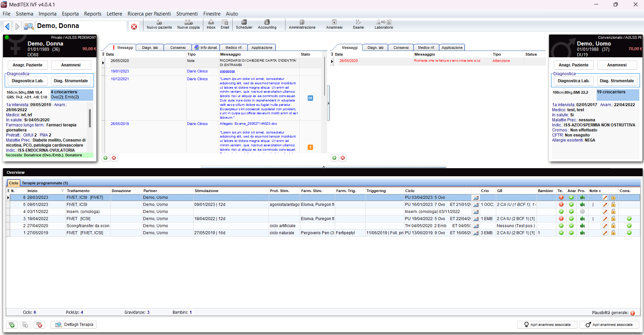The height and width of the screenshot is (335, 644).
Task: Open Diagnostica Lab. for the female patient
Action: (x=28, y=81)
